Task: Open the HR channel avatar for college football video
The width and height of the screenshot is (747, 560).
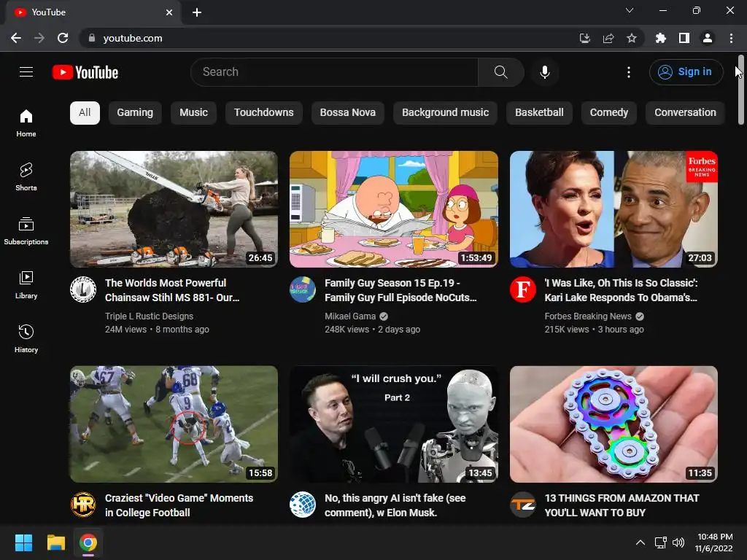Action: (x=83, y=505)
